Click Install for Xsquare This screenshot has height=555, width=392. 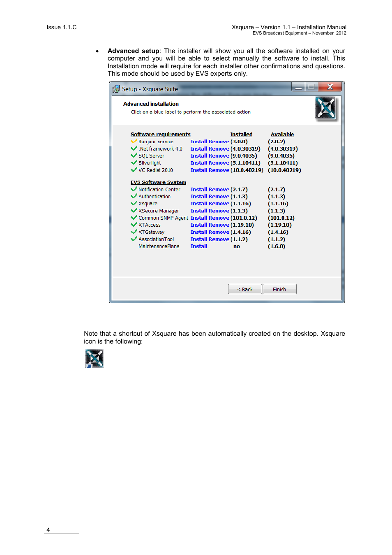coord(199,204)
